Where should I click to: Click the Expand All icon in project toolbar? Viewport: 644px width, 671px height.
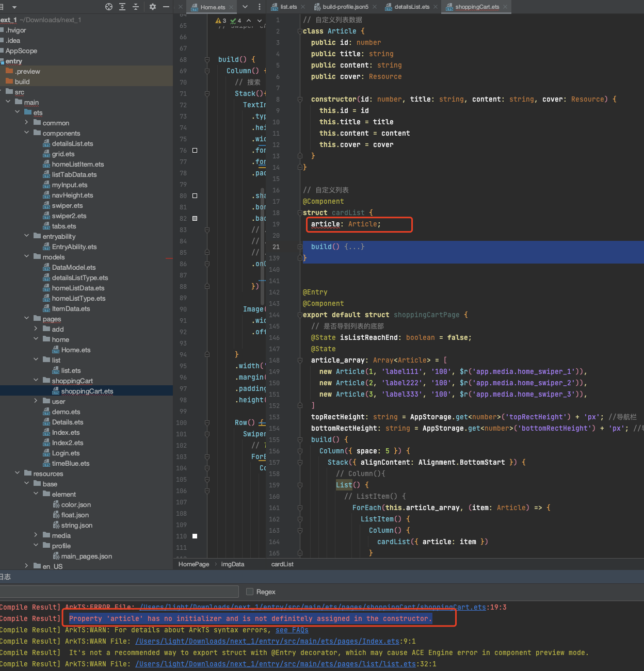122,7
